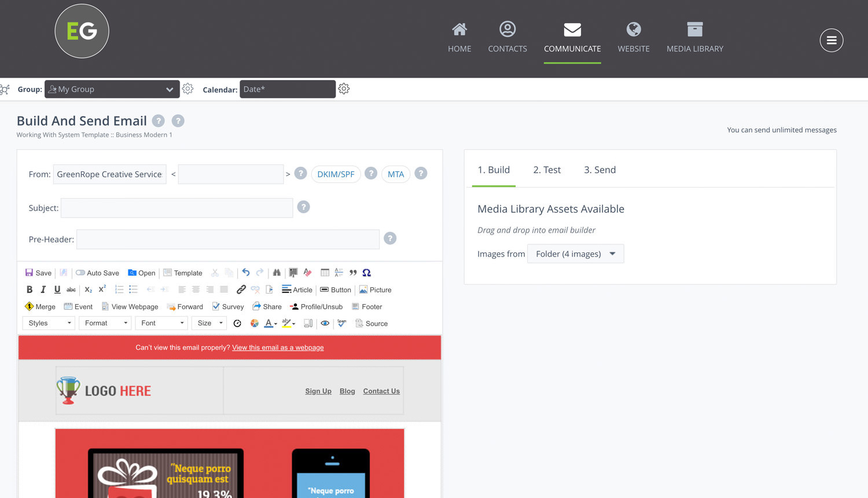868x498 pixels.
Task: Go to the Home section
Action: [459, 38]
